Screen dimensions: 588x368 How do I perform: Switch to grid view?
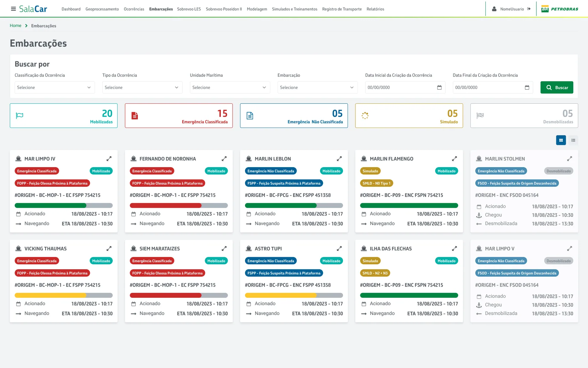pos(561,140)
